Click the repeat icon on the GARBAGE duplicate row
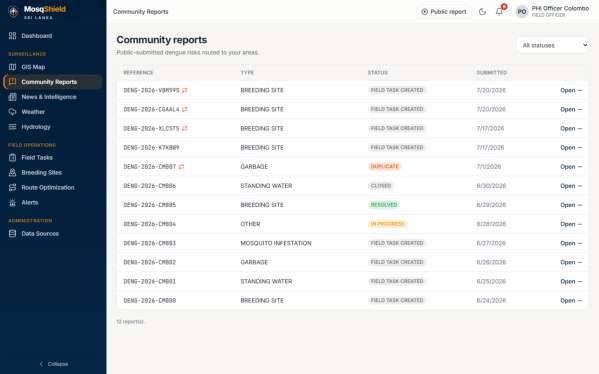The height and width of the screenshot is (374, 599). click(181, 167)
